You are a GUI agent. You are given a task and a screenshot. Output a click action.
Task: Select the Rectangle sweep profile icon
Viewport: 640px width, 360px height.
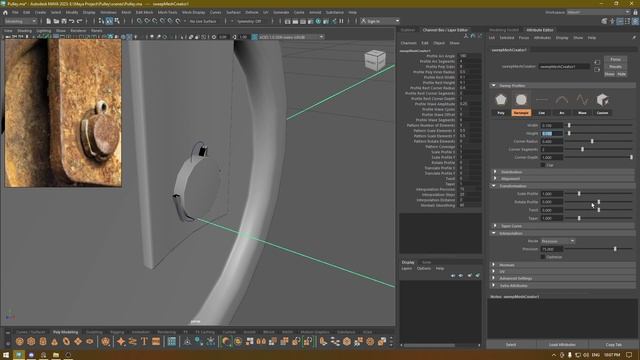click(521, 100)
